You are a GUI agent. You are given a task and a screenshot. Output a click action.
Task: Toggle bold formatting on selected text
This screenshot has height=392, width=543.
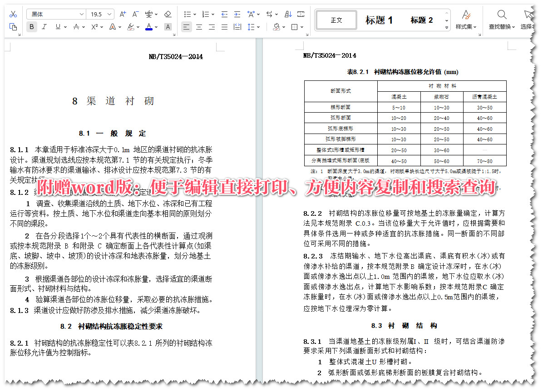[x=31, y=27]
